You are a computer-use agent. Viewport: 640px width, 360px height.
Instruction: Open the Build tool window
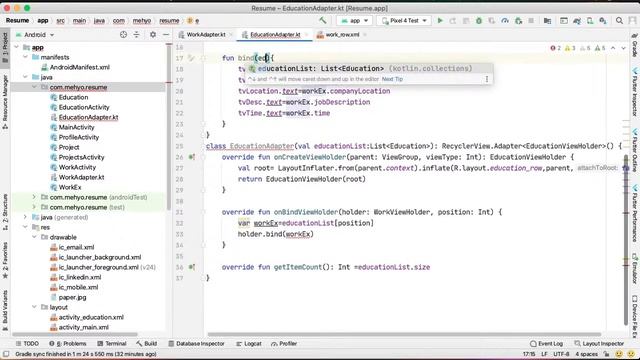click(147, 344)
